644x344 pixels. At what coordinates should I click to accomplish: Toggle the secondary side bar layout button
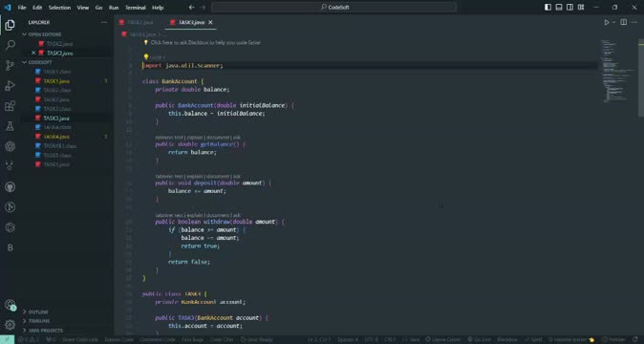(570, 7)
